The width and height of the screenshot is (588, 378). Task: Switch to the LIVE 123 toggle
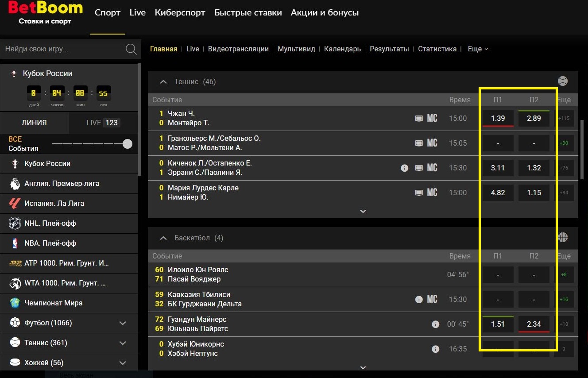click(103, 123)
